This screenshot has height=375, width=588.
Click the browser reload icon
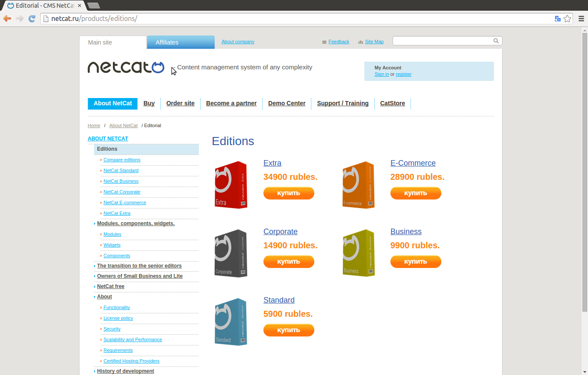click(x=32, y=18)
